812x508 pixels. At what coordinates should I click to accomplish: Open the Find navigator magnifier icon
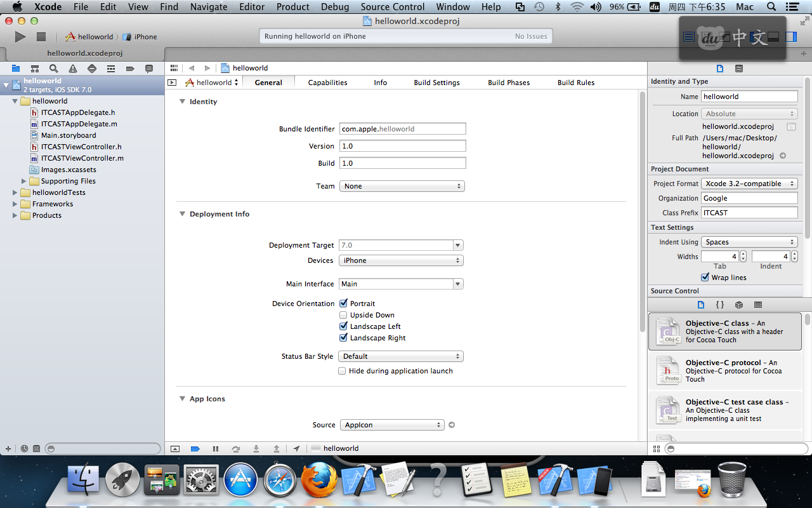pyautogui.click(x=54, y=69)
